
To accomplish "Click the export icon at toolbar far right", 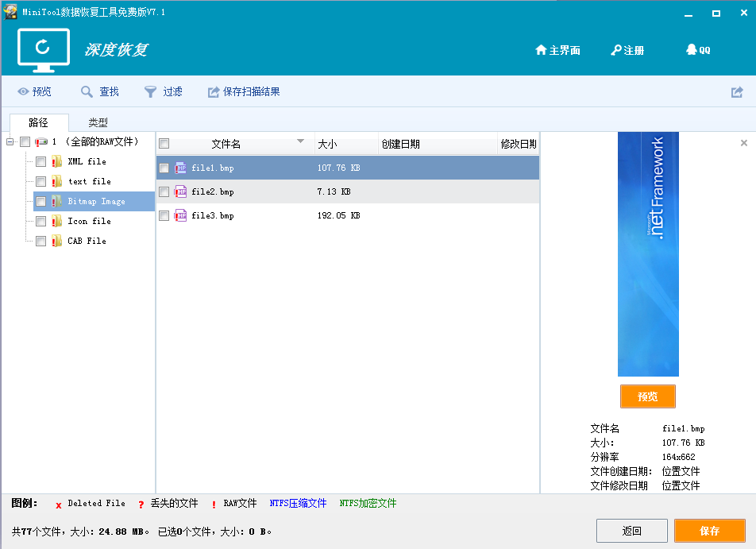I will point(737,91).
